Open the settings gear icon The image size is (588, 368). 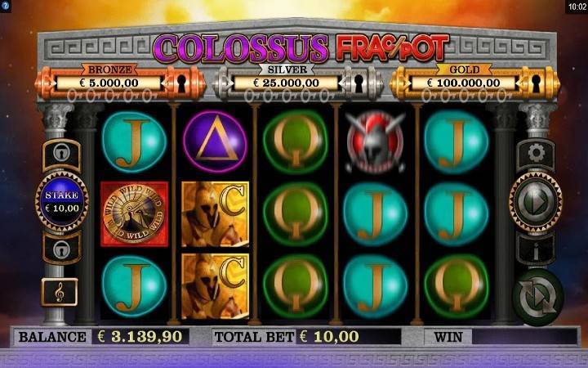(536, 154)
